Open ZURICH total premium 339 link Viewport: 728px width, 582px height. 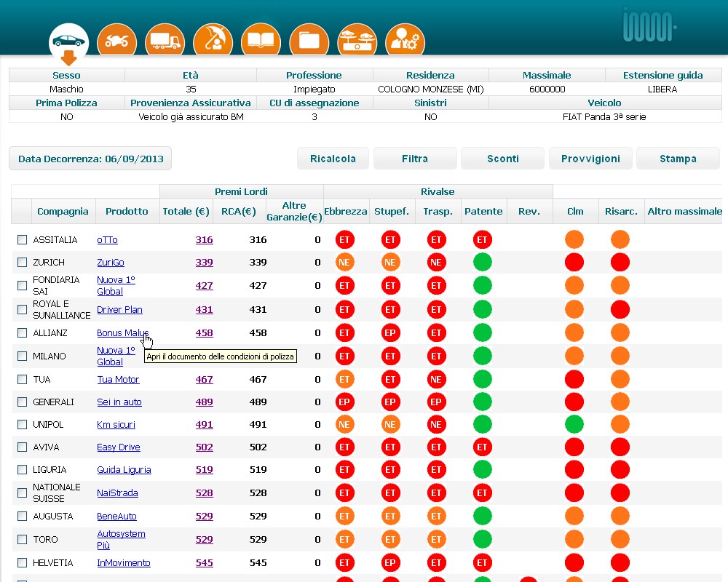[205, 262]
